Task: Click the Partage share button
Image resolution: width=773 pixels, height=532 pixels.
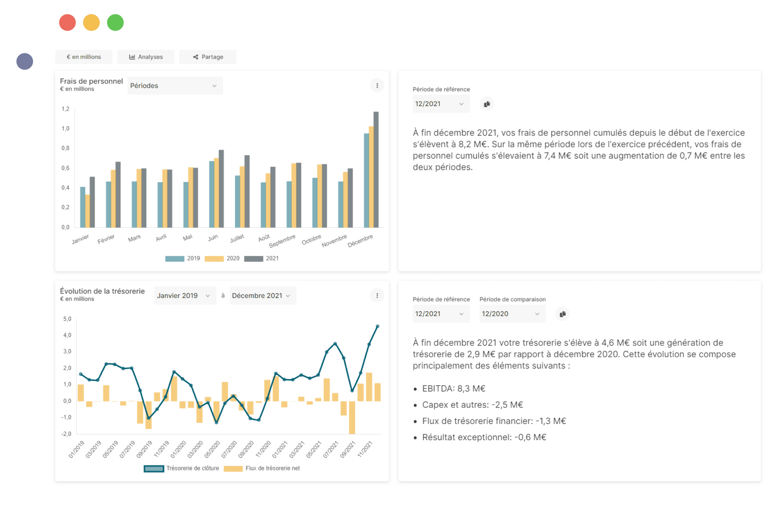Action: click(x=208, y=57)
